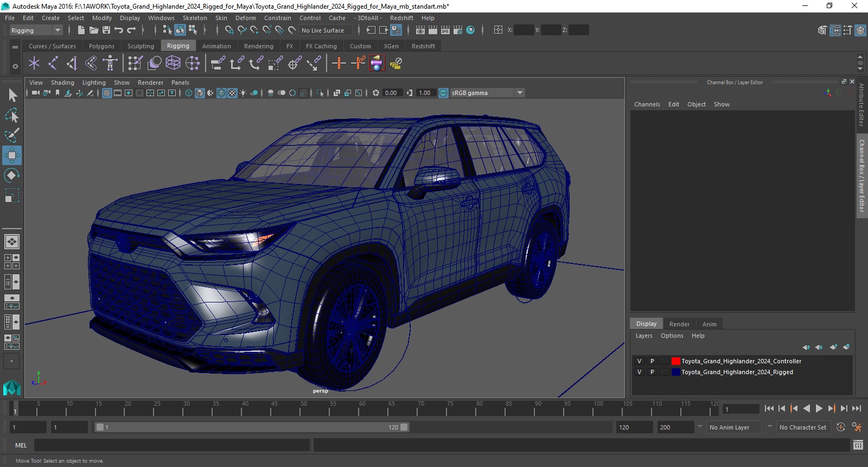Image resolution: width=868 pixels, height=467 pixels.
Task: Click the human skeleton HumanIK shelf icon
Action: coord(110,64)
